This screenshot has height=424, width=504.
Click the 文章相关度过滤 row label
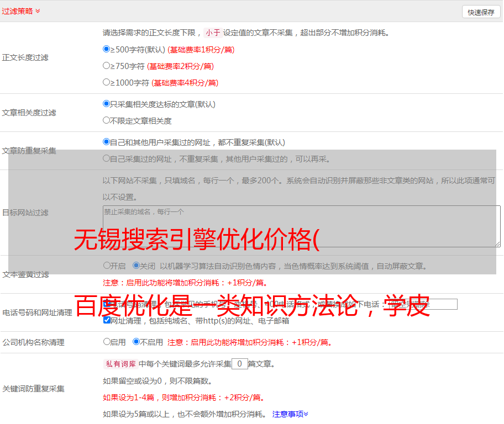pyautogui.click(x=29, y=113)
